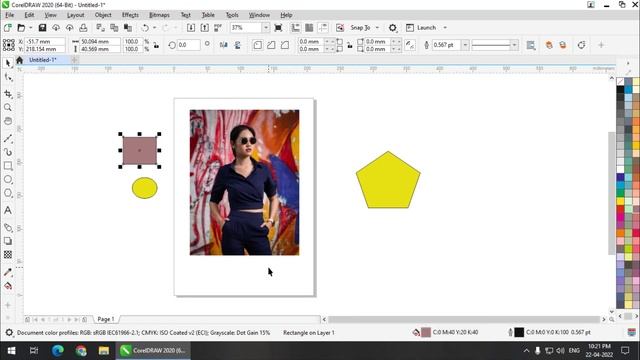Click the status bar fill color swatch
This screenshot has height=360, width=640.
[x=426, y=332]
